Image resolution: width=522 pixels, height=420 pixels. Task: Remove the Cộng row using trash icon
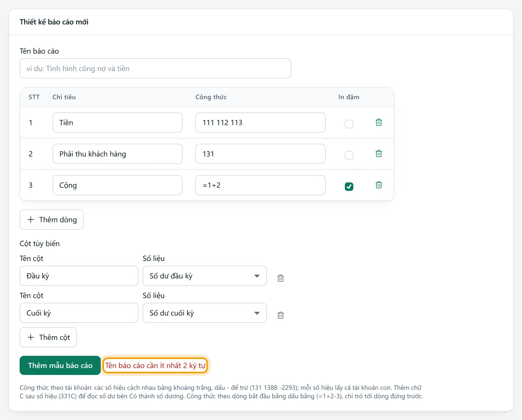click(x=379, y=185)
